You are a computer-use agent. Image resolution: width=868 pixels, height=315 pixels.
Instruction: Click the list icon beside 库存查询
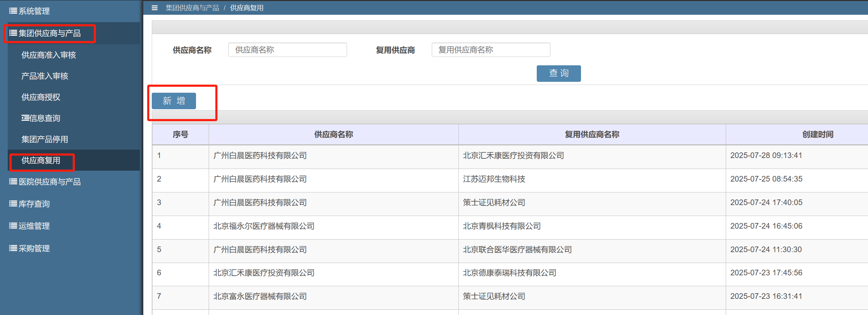pyautogui.click(x=13, y=204)
